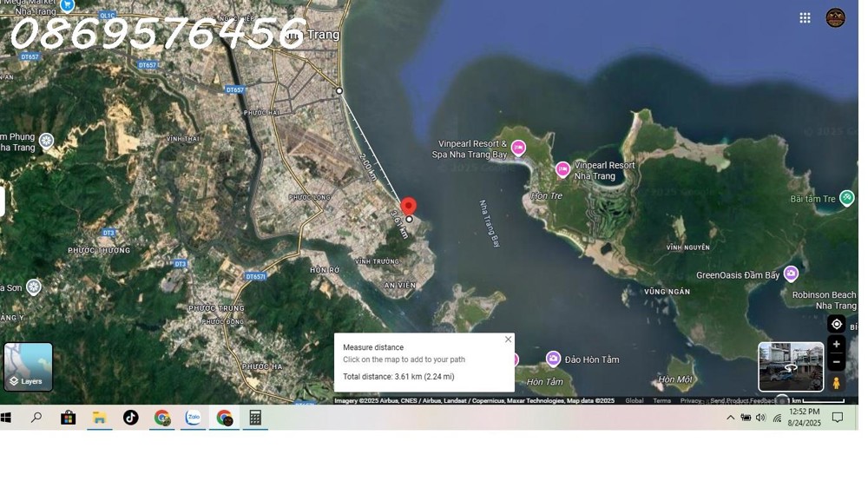Click the Nha Trang Bay label
Image resolution: width=868 pixels, height=488 pixels.
pyautogui.click(x=489, y=223)
